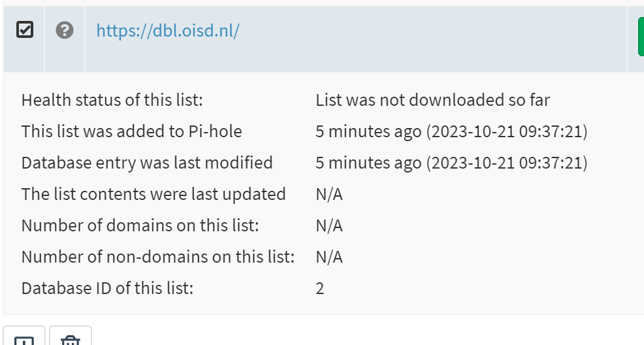Screen dimensions: 644x345
Task: Click the database ID value 2
Action: click(319, 289)
